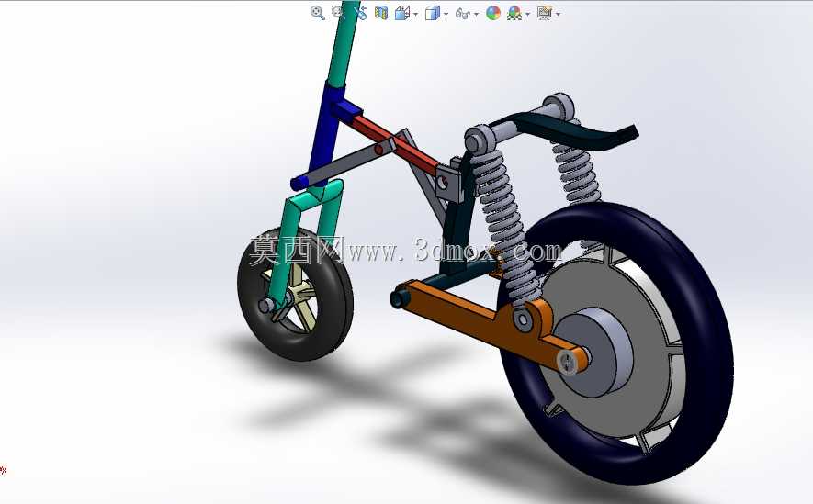Expand the Display Style dropdown arrow
The image size is (813, 504).
[x=446, y=14]
